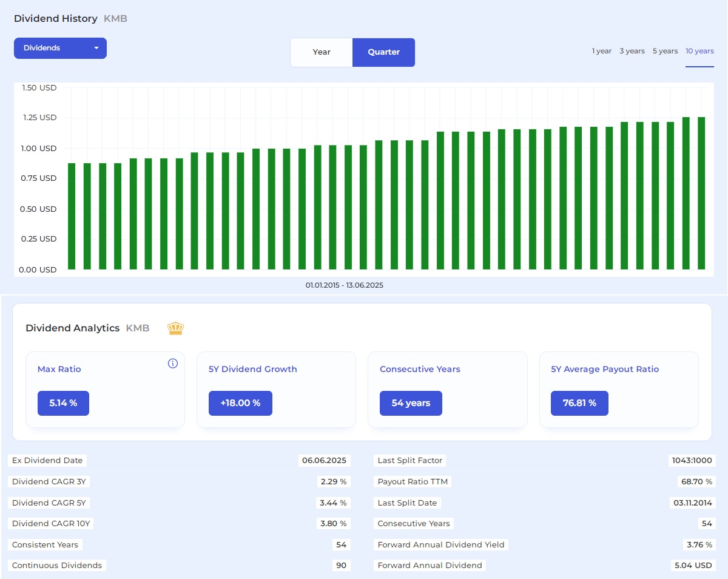Click the Payout Ratio TTM label
728x579 pixels.
(x=413, y=482)
